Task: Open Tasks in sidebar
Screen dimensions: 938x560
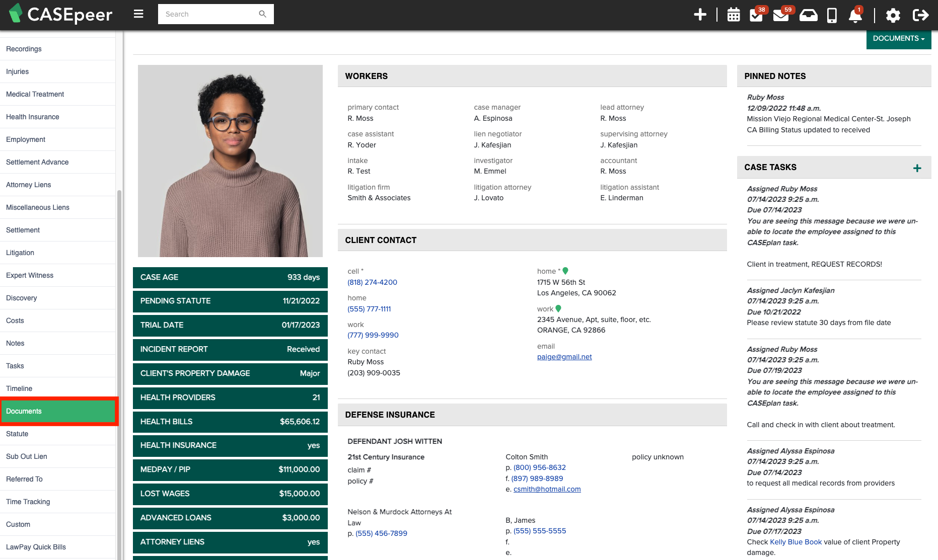Action: click(x=58, y=366)
